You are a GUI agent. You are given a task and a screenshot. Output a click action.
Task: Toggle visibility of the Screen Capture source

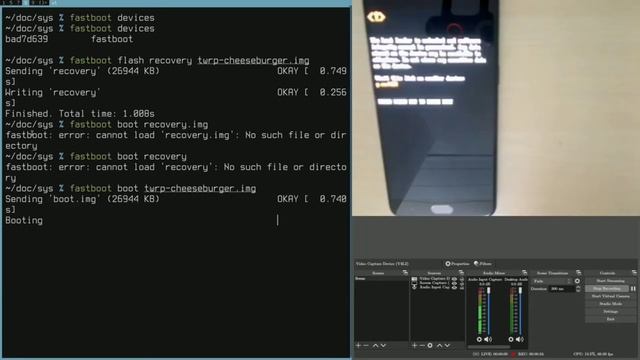tap(454, 283)
